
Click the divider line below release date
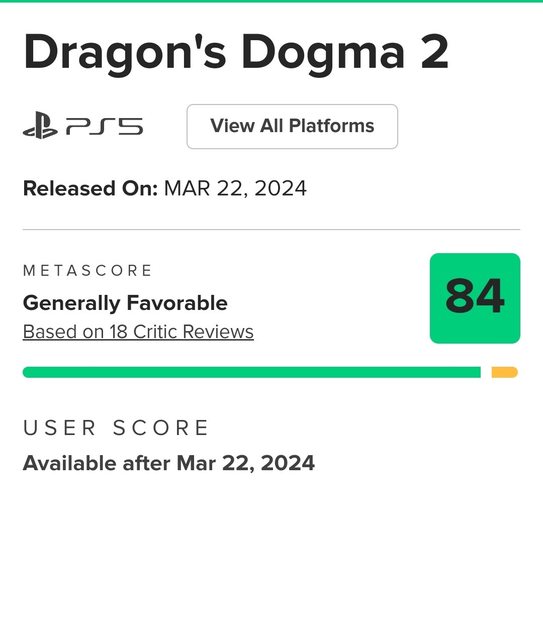(272, 229)
